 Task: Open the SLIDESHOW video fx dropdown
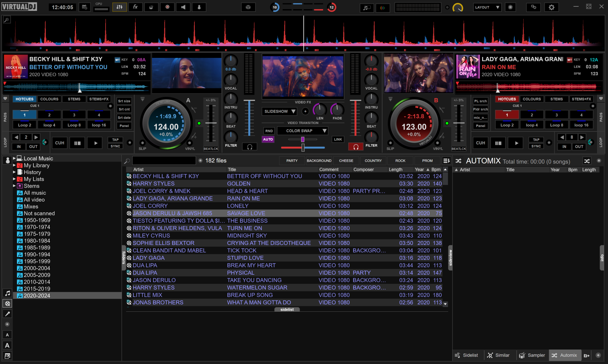[x=279, y=111]
